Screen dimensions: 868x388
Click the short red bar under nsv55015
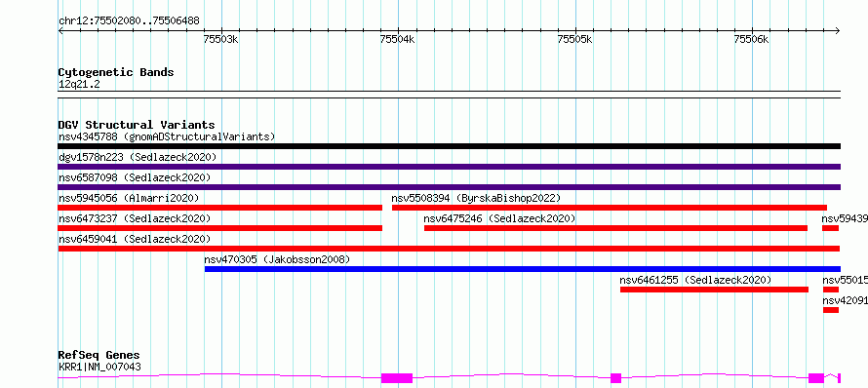click(831, 290)
